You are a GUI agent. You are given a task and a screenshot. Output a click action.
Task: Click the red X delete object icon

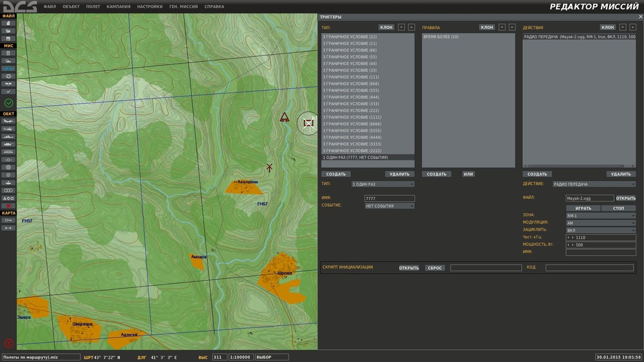[x=8, y=205]
